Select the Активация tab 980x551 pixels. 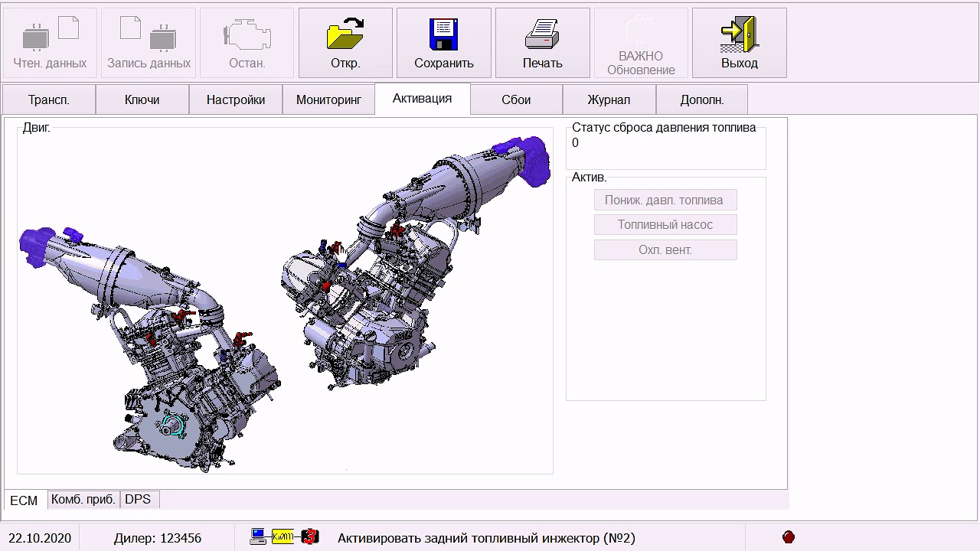422,99
